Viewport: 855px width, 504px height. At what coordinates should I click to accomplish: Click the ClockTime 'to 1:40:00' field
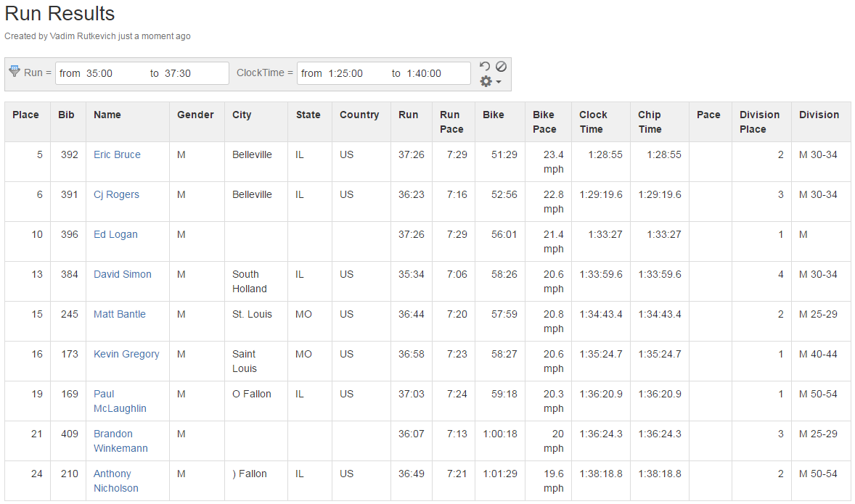[x=430, y=73]
